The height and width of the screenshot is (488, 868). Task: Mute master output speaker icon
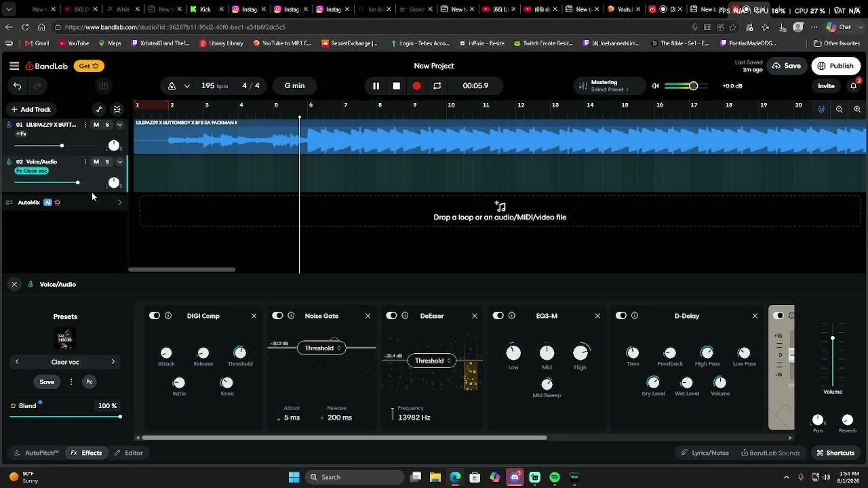coord(655,86)
